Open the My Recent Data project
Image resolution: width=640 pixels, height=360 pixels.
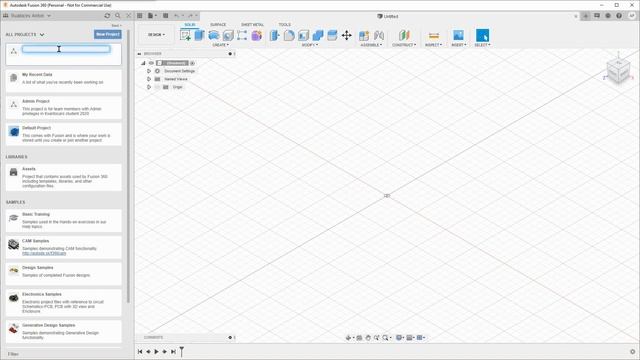pyautogui.click(x=64, y=80)
